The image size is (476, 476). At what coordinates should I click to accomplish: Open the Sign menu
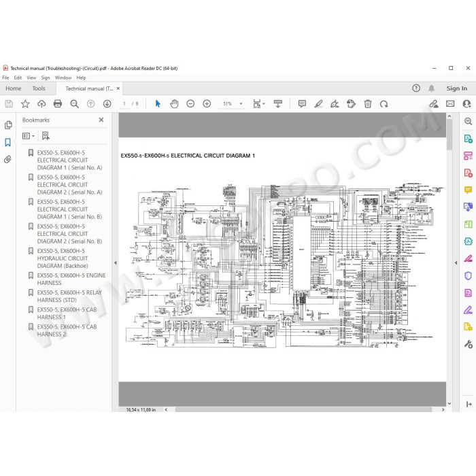point(46,78)
